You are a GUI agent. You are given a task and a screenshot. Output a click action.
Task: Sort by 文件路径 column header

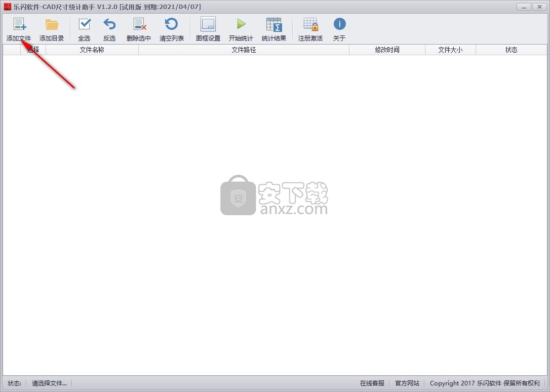point(244,50)
